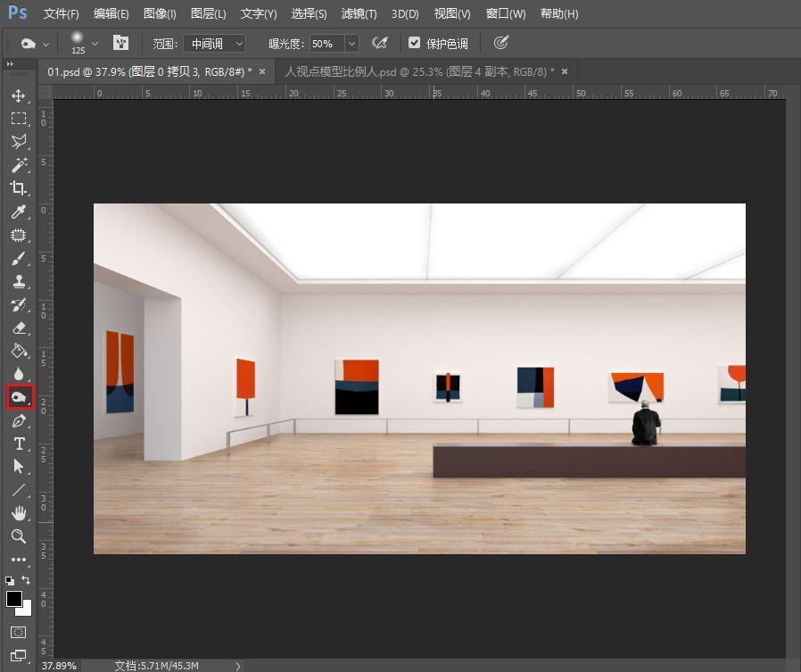Open the Filter menu
The image size is (801, 672).
pyautogui.click(x=359, y=13)
